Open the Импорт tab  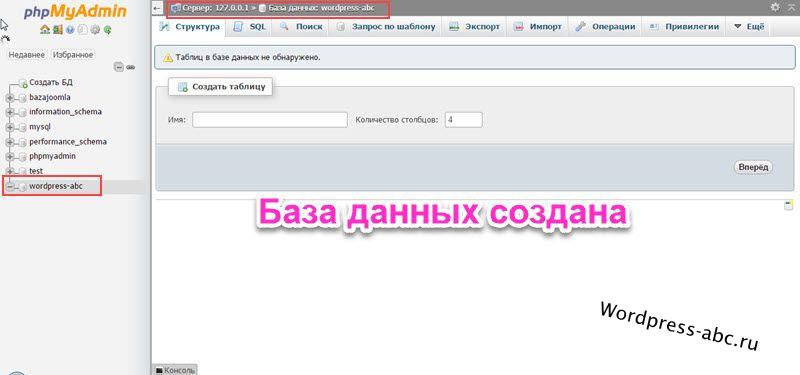[538, 27]
